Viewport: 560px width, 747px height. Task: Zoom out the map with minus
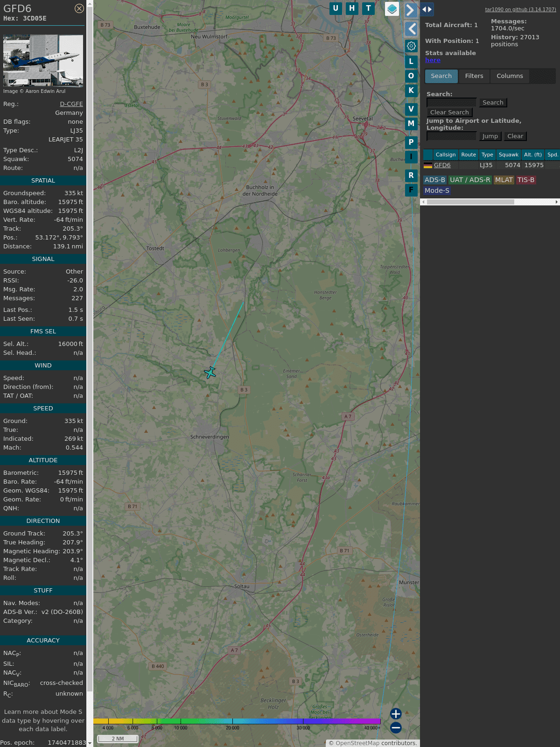coord(396,727)
